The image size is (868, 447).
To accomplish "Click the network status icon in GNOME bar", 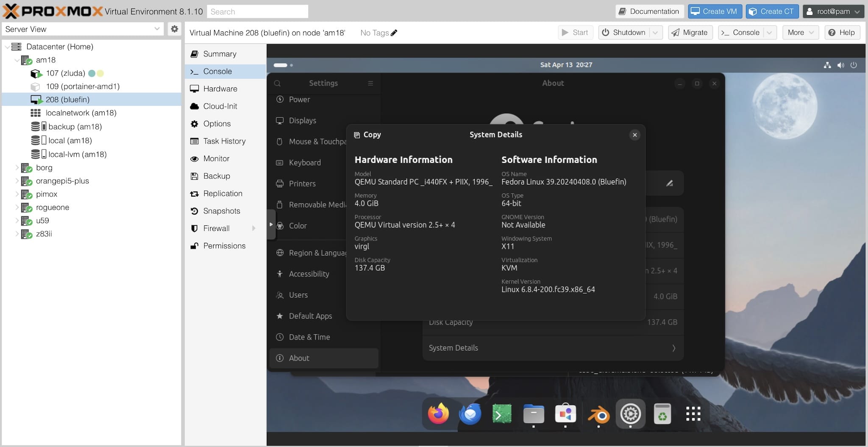I will (x=827, y=65).
